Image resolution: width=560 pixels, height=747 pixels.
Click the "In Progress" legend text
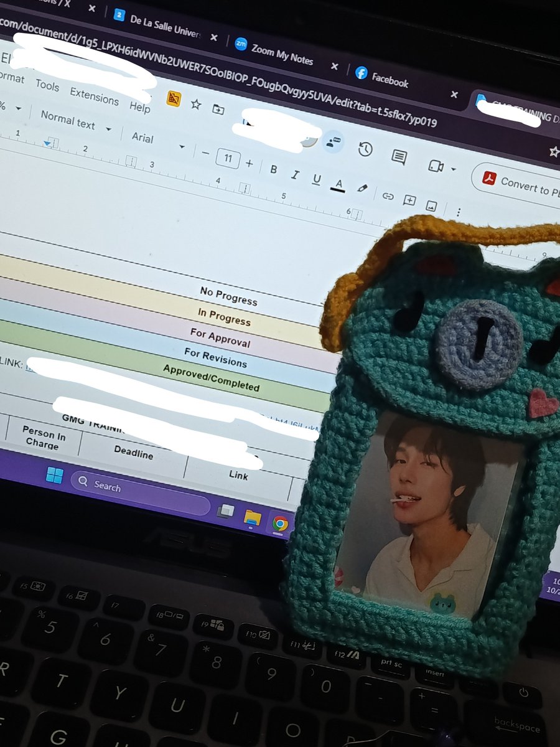[x=224, y=317]
